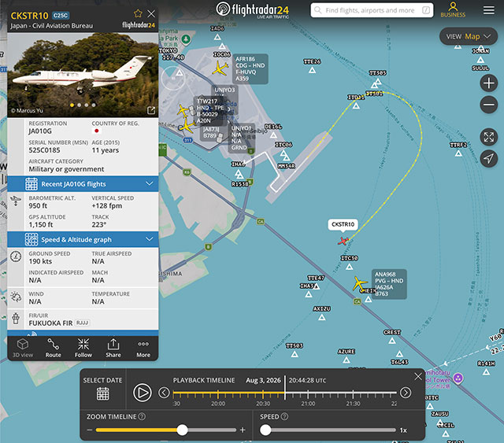The height and width of the screenshot is (443, 504).
Task: Expand Recent JA010G flights section
Action: (x=83, y=184)
